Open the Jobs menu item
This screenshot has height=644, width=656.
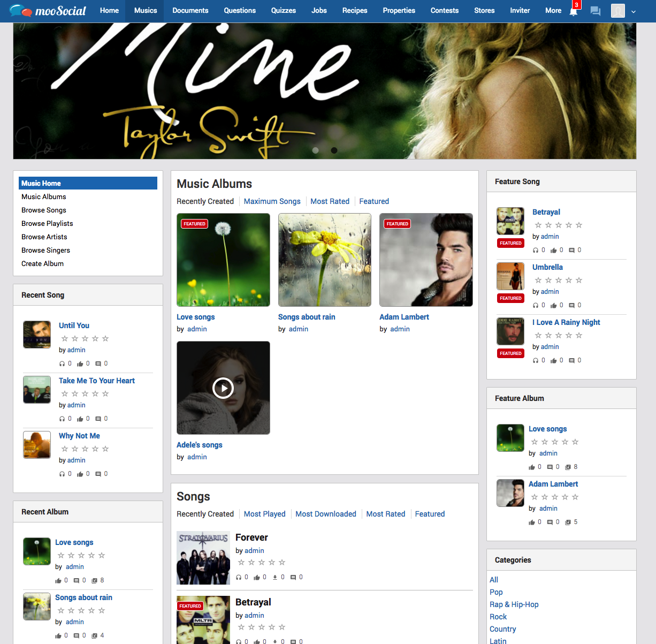pos(319,11)
